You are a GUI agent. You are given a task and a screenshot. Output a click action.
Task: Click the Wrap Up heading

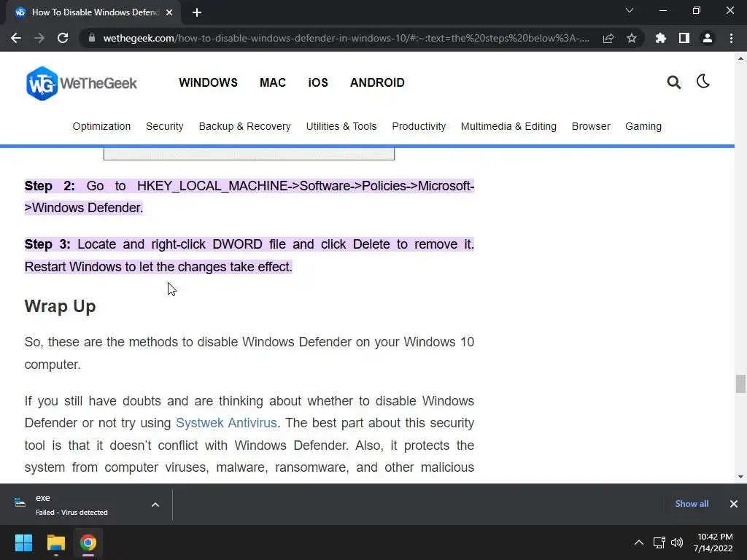[x=60, y=306]
